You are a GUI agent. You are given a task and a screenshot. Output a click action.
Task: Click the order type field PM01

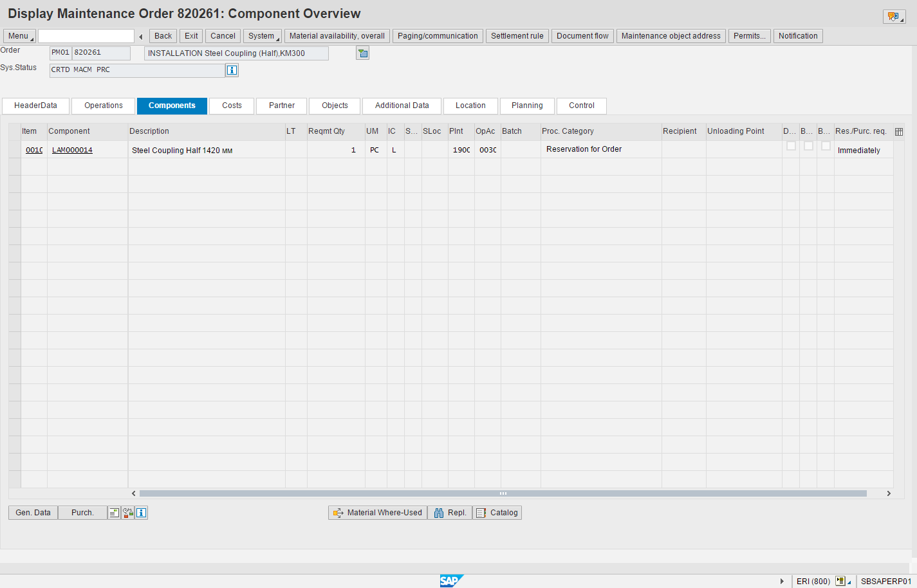click(60, 53)
